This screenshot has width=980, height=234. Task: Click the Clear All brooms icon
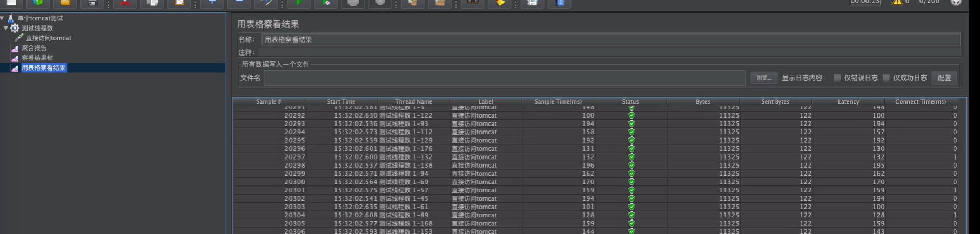440,3
